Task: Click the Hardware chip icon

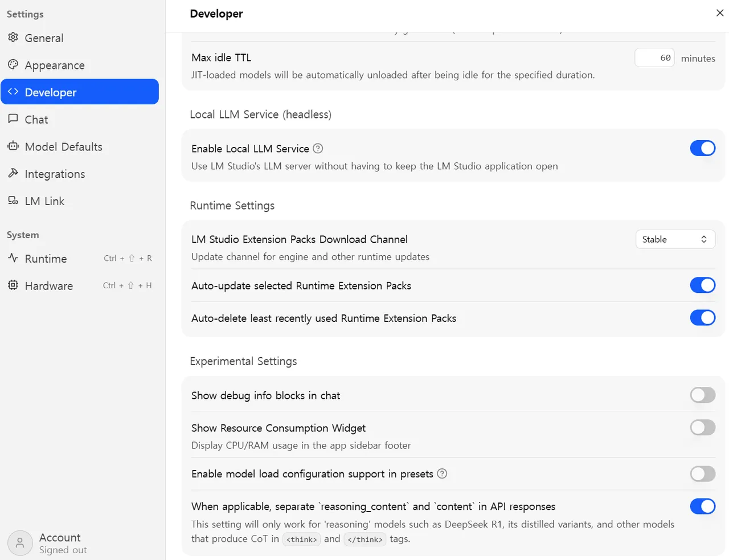Action: [x=13, y=285]
